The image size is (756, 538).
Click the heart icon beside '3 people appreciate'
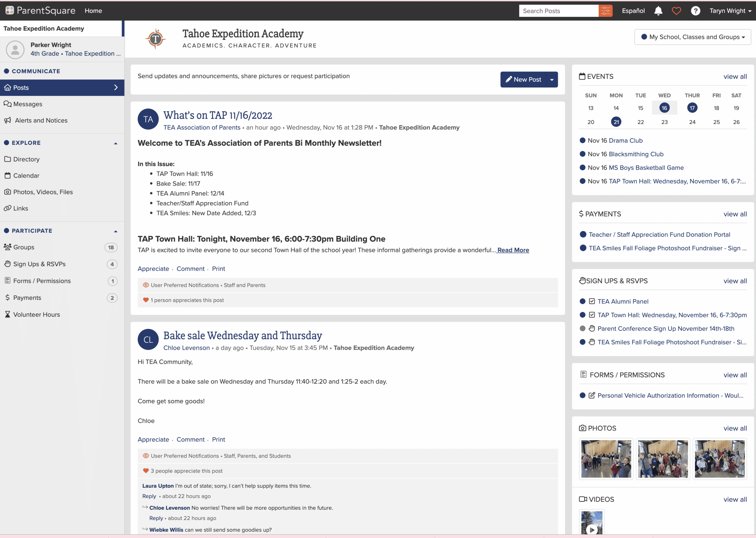146,470
